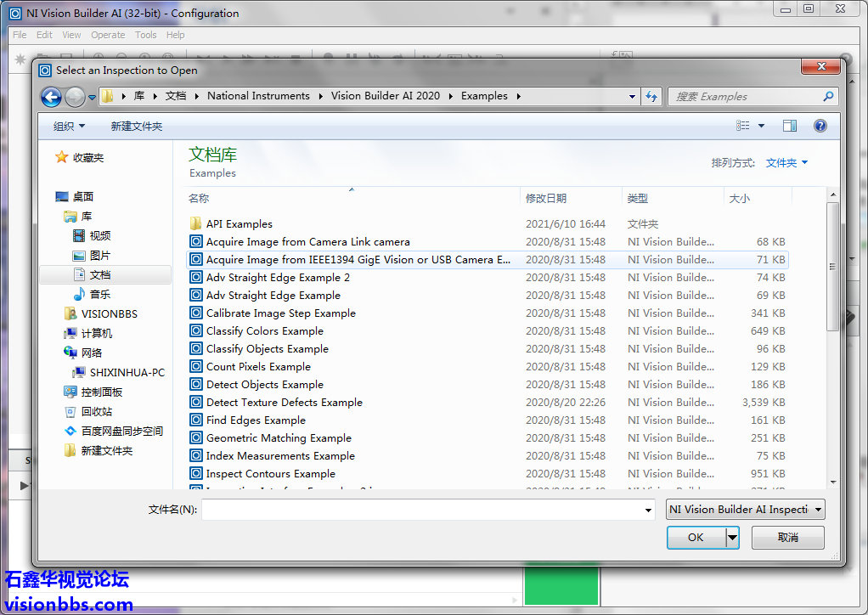Expand the OK button dropdown arrow

point(732,538)
